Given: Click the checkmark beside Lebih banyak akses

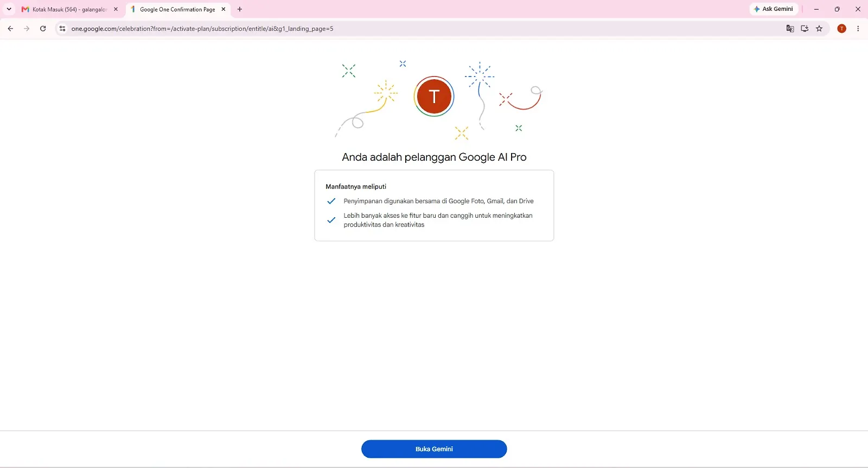Looking at the screenshot, I should [x=331, y=220].
